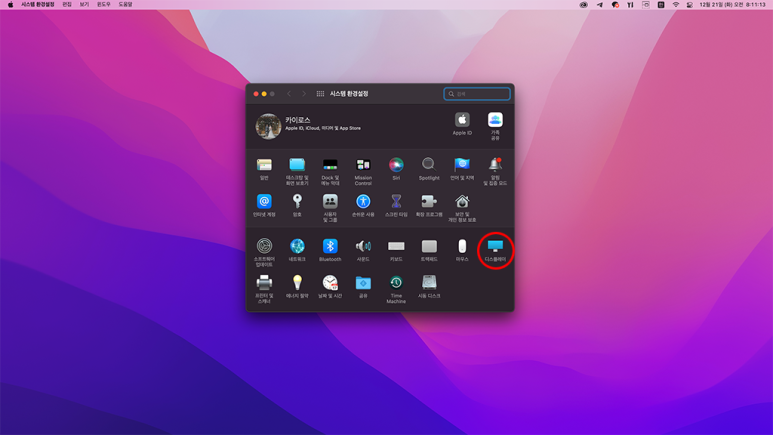
Task: Open the 편집 (Edit) menu
Action: coord(67,4)
